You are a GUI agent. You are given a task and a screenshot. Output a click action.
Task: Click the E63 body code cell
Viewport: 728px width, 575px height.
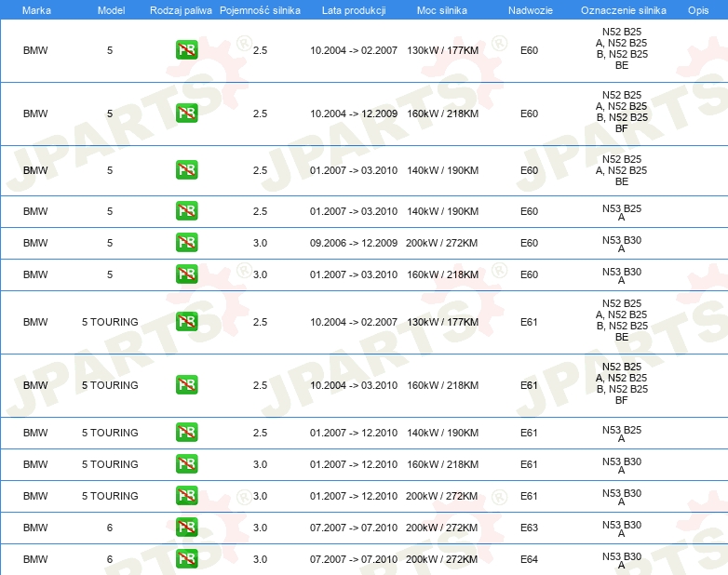(529, 528)
